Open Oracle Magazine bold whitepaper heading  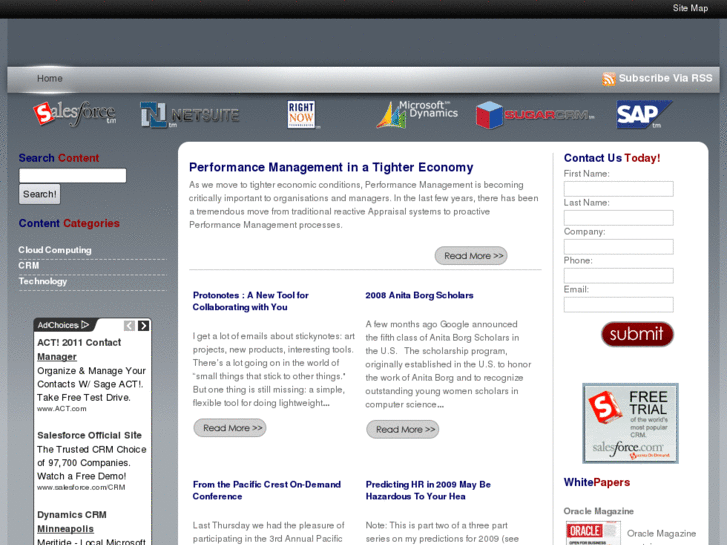click(x=599, y=511)
